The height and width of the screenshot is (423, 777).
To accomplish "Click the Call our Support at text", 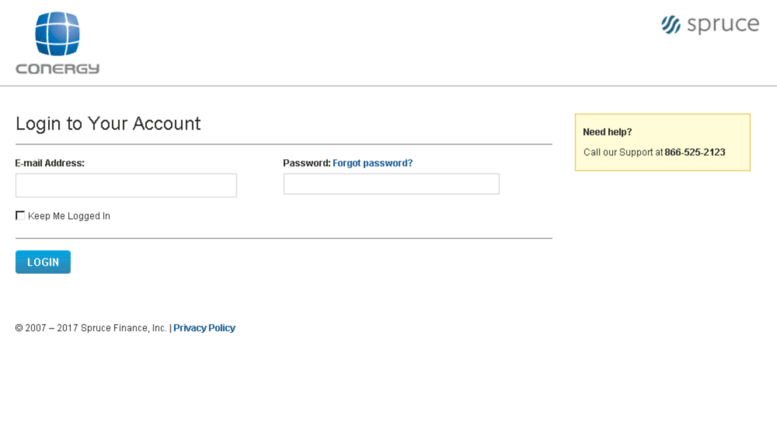I will coord(623,152).
